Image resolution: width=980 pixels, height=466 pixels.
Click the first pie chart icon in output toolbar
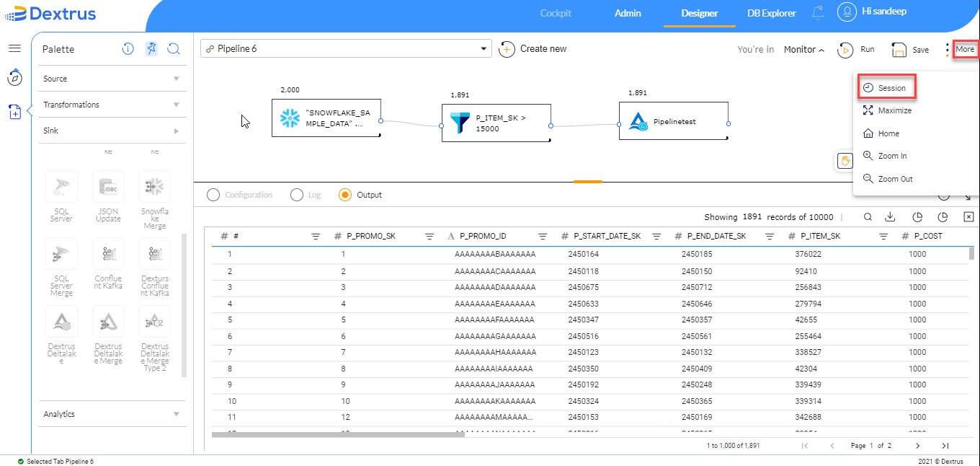tap(917, 216)
